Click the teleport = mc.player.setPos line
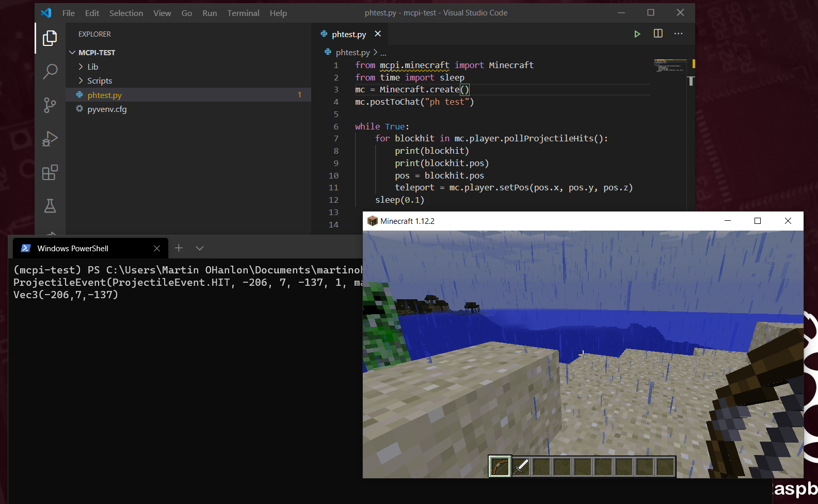This screenshot has width=818, height=504. 514,188
